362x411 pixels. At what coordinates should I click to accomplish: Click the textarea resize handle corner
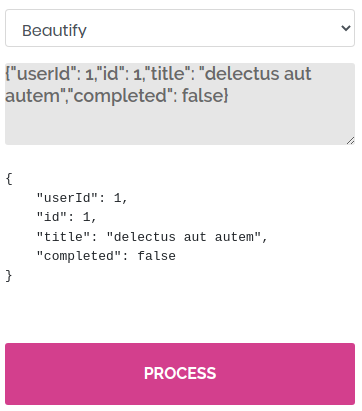(x=350, y=141)
